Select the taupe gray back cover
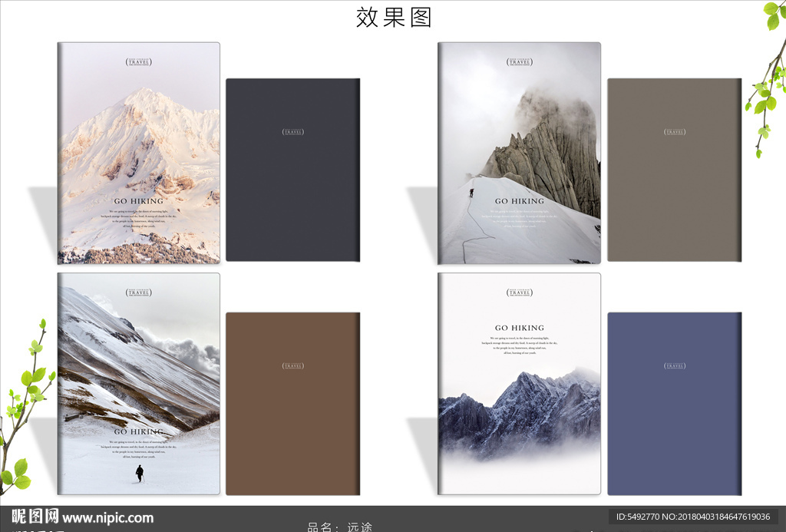 point(674,170)
